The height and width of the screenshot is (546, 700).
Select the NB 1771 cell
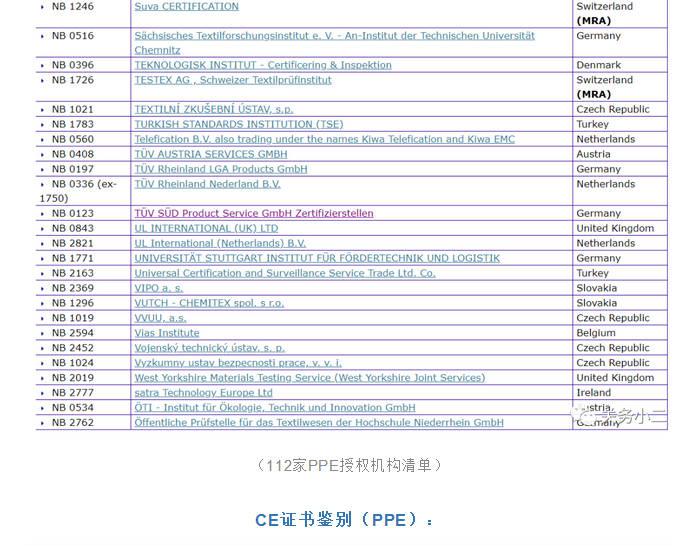click(x=83, y=258)
